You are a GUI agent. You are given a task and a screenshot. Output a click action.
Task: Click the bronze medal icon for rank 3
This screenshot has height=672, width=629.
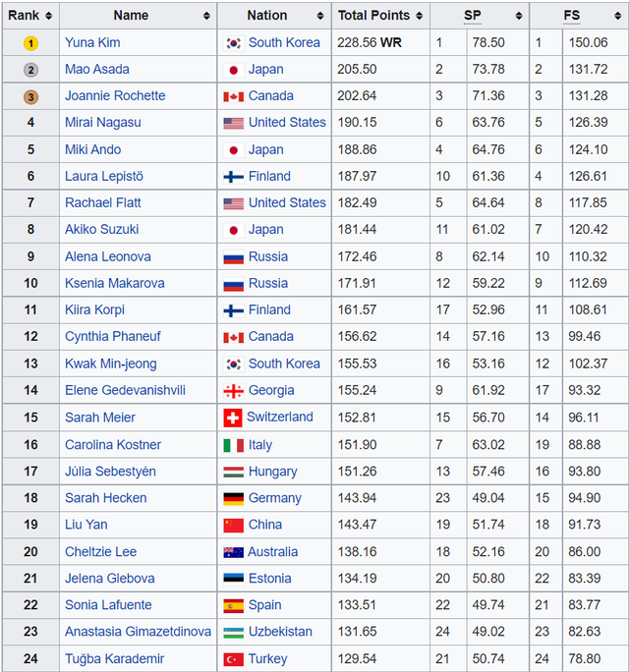[30, 96]
